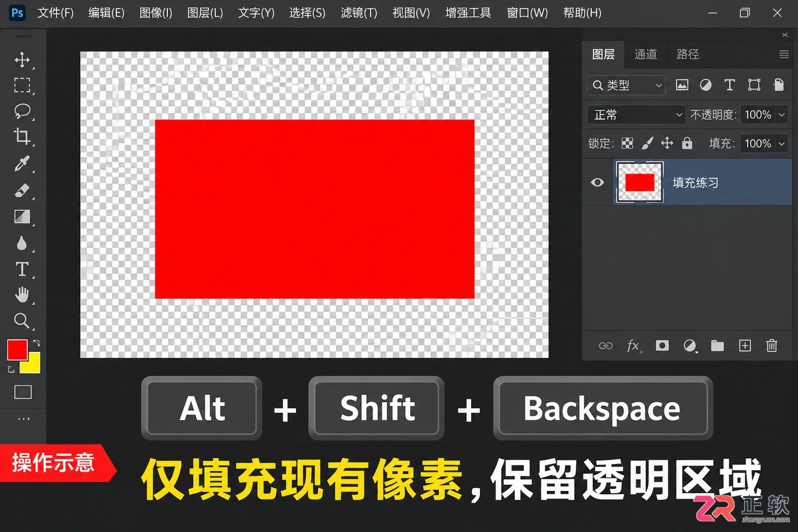Close the layers panel group
798x532 pixels.
(x=785, y=34)
